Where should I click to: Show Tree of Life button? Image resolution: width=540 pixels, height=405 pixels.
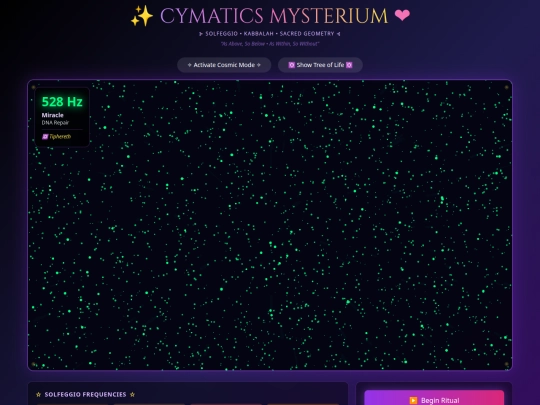[x=320, y=65]
